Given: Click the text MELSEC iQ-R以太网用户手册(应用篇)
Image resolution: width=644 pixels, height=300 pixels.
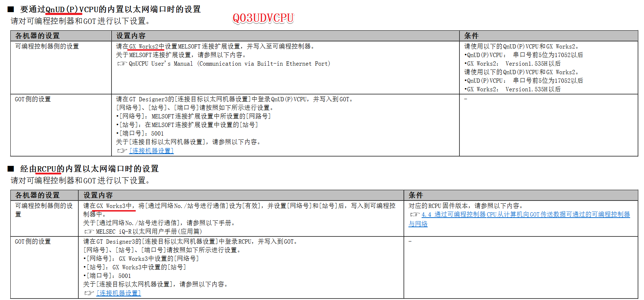Looking at the screenshot, I should [149, 232].
